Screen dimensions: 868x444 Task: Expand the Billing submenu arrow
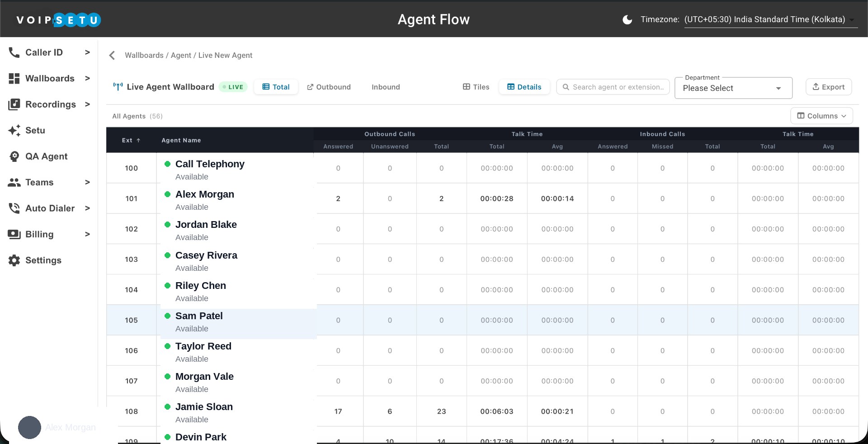87,234
